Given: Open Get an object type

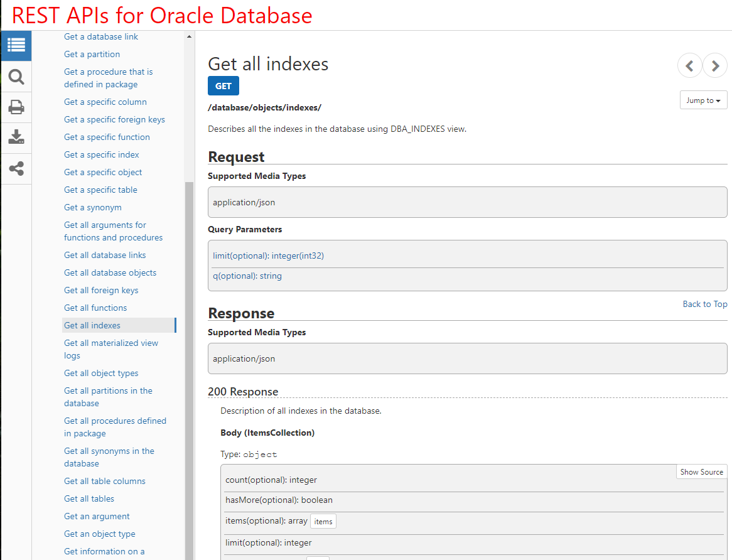Looking at the screenshot, I should [100, 534].
